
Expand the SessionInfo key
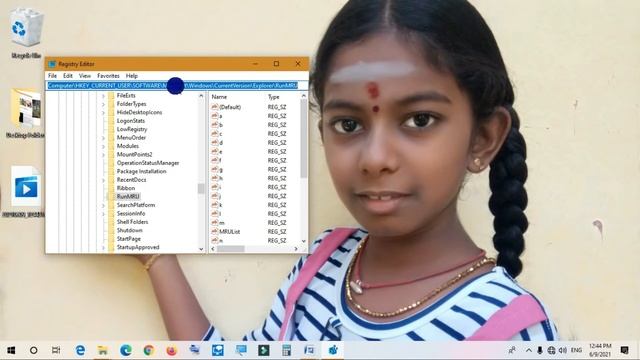tap(103, 213)
